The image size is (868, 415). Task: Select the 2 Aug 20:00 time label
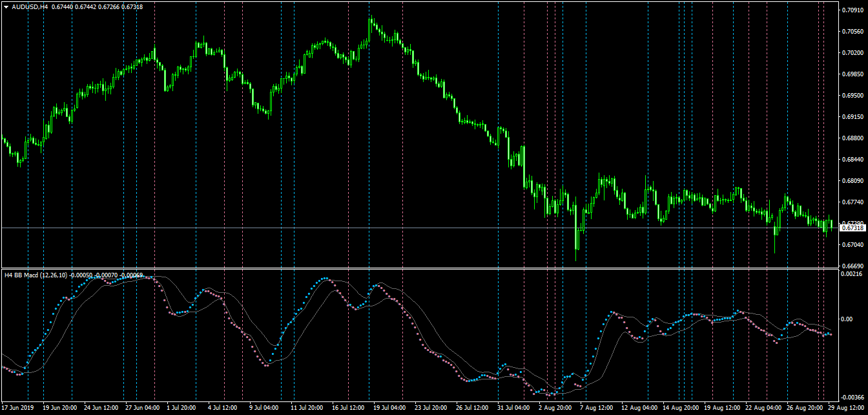pyautogui.click(x=555, y=409)
